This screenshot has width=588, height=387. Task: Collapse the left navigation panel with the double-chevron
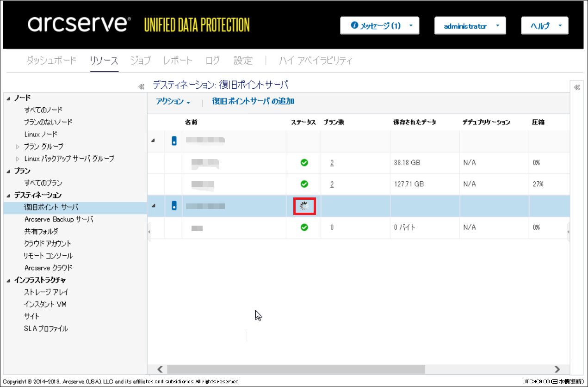tap(142, 86)
